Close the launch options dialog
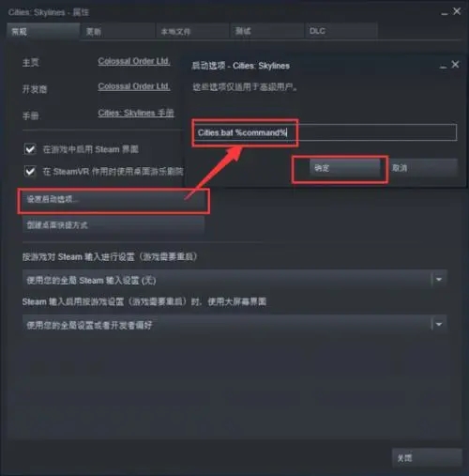Viewport: 469px width, 476px height. [455, 65]
